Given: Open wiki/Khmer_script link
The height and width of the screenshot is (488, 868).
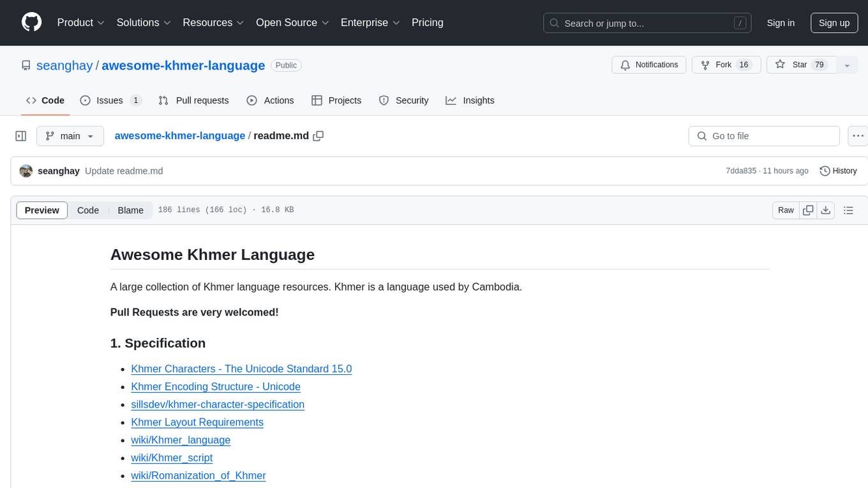Looking at the screenshot, I should pyautogui.click(x=172, y=458).
